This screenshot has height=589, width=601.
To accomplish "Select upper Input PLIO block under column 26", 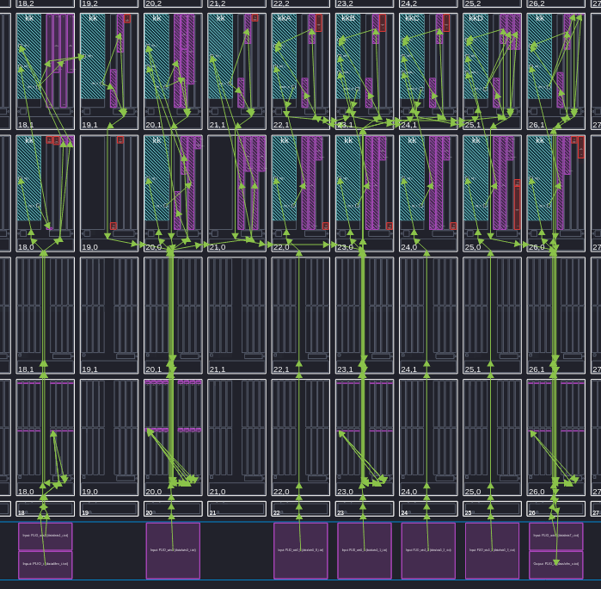I will 556,536.
